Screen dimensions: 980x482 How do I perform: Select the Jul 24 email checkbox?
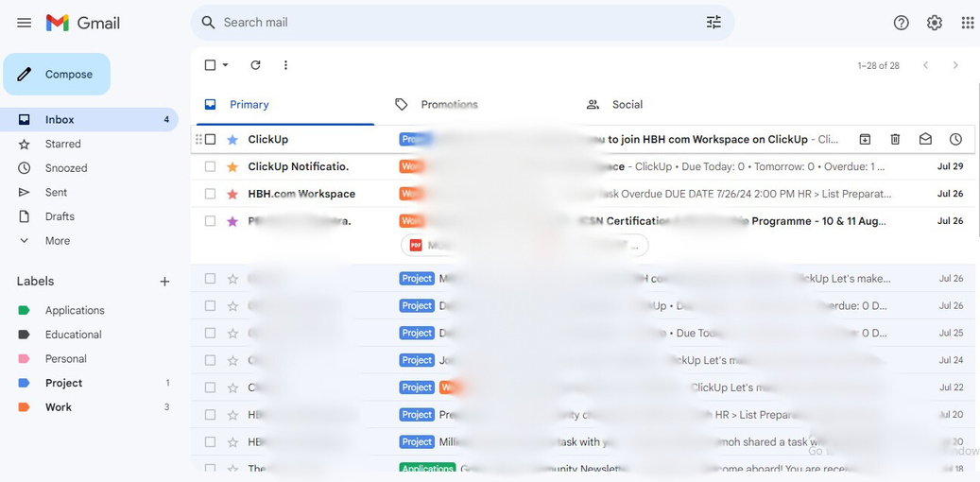pyautogui.click(x=210, y=361)
